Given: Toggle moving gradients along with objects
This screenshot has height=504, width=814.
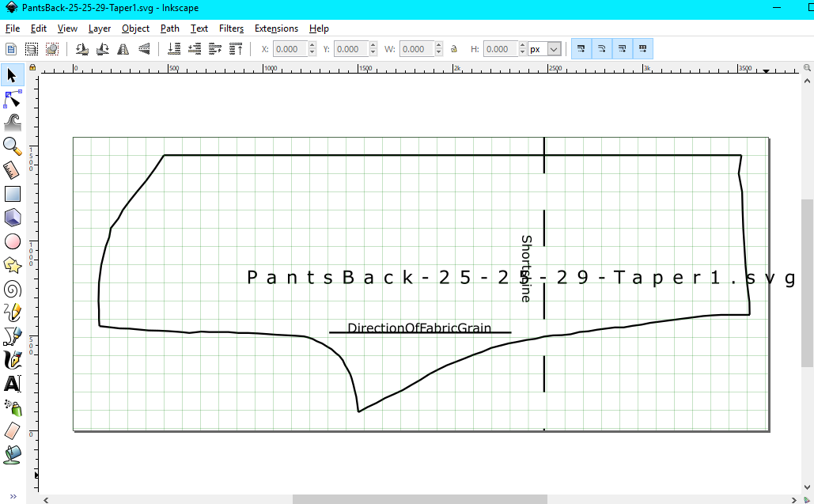Looking at the screenshot, I should [x=621, y=48].
